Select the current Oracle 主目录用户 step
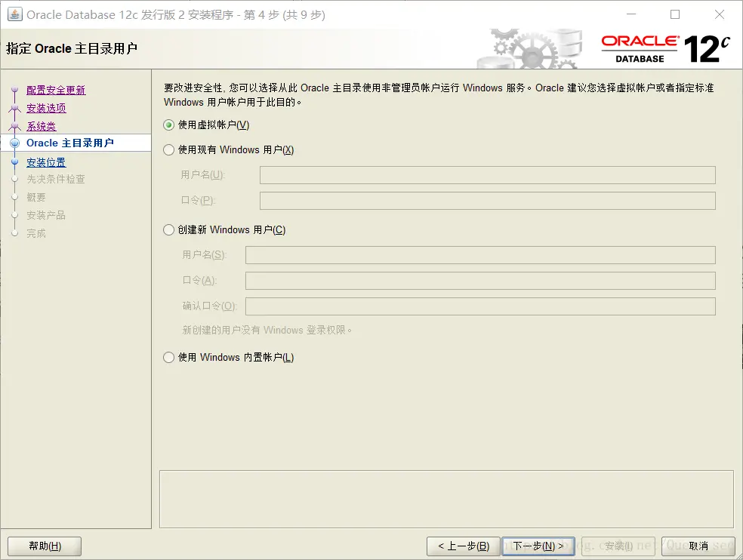 [x=70, y=143]
